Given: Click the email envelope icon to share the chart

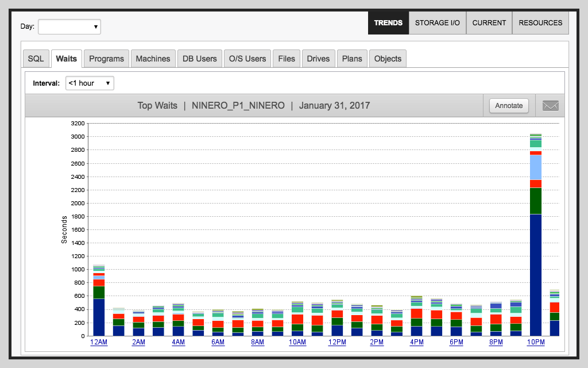Looking at the screenshot, I should (x=551, y=105).
